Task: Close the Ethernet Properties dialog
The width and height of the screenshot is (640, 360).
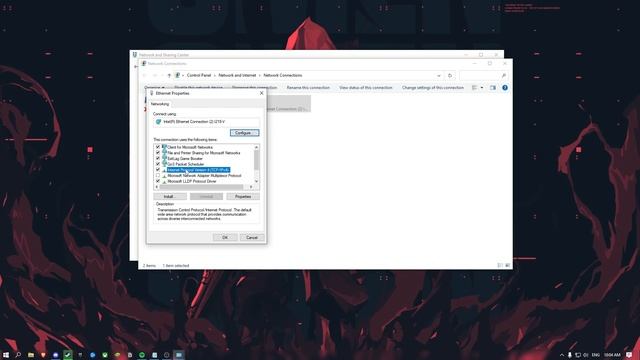Action: pos(262,93)
